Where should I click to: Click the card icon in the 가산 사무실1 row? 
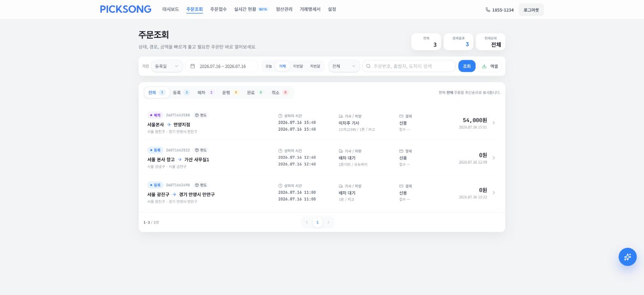401,151
